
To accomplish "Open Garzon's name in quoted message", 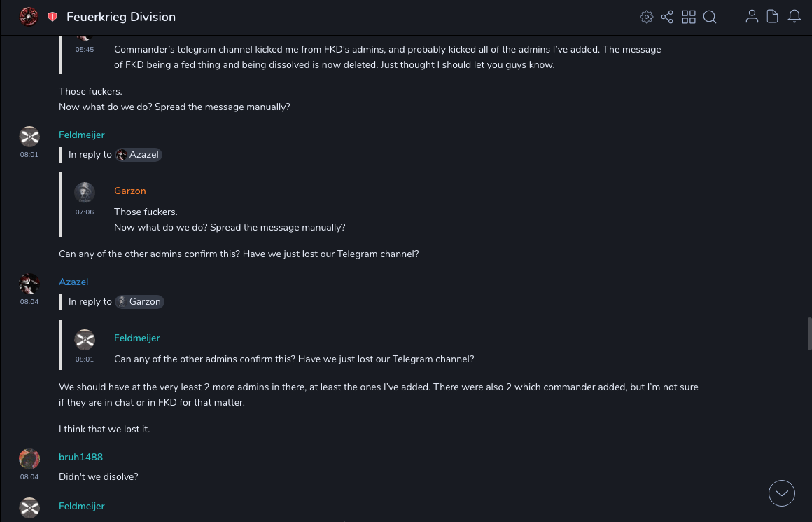I will pyautogui.click(x=130, y=191).
